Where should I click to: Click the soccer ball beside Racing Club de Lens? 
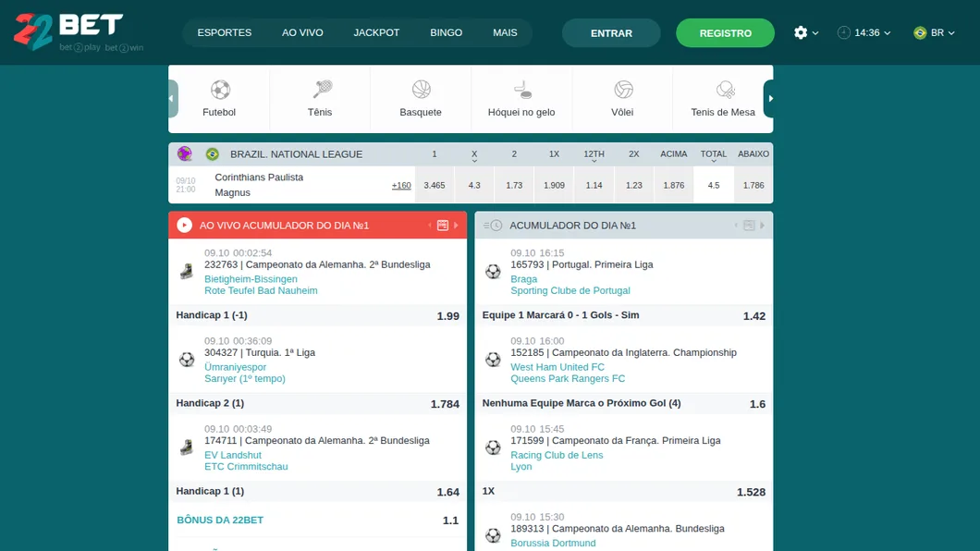493,447
